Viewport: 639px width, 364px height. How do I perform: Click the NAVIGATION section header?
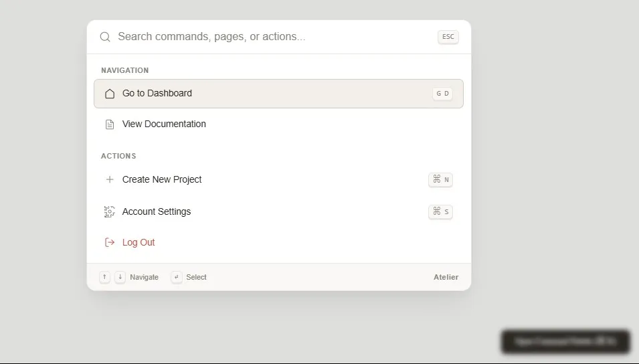pyautogui.click(x=124, y=70)
